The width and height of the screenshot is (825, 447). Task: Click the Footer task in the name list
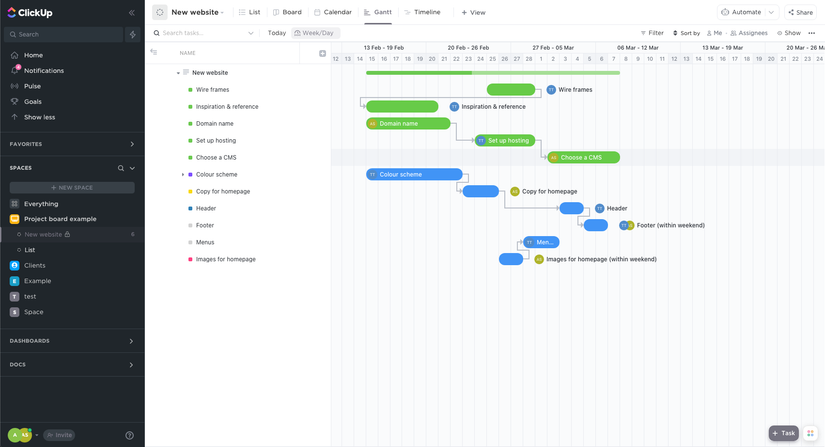205,226
